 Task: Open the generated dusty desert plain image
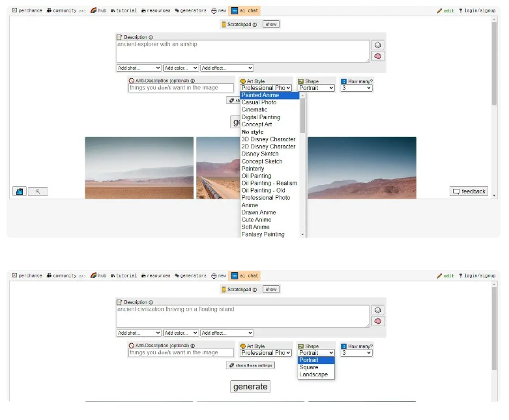coord(139,168)
